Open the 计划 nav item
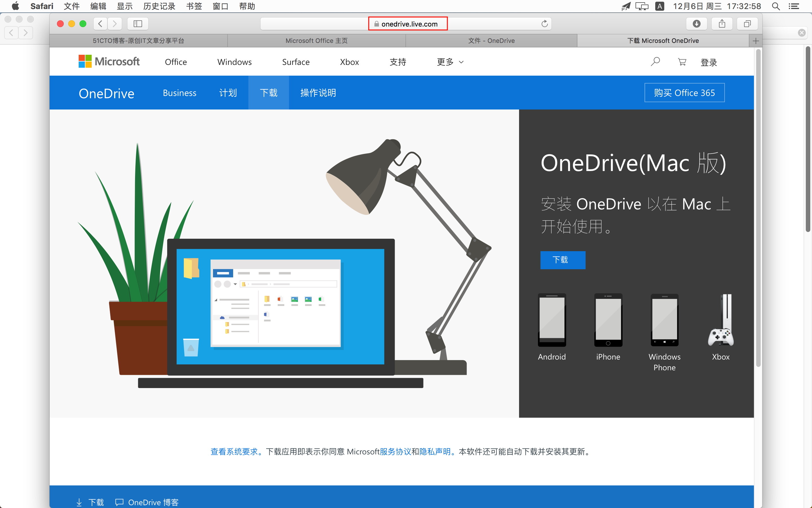The image size is (812, 508). pyautogui.click(x=228, y=93)
